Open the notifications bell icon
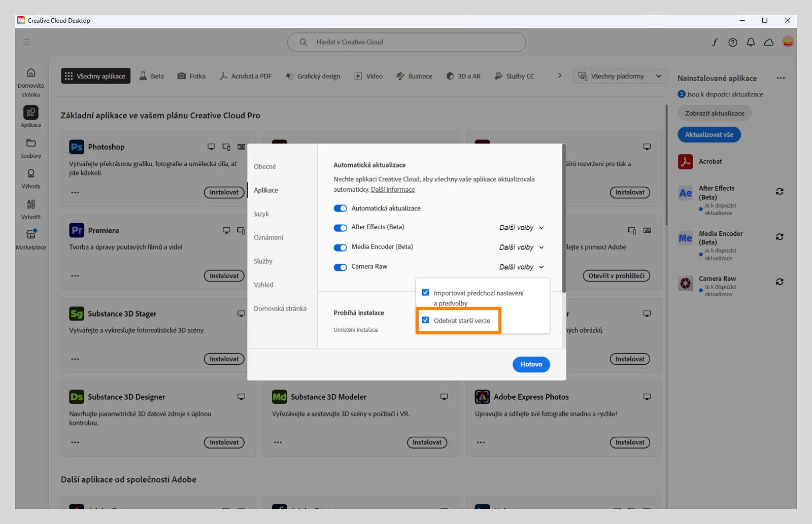 pos(751,42)
